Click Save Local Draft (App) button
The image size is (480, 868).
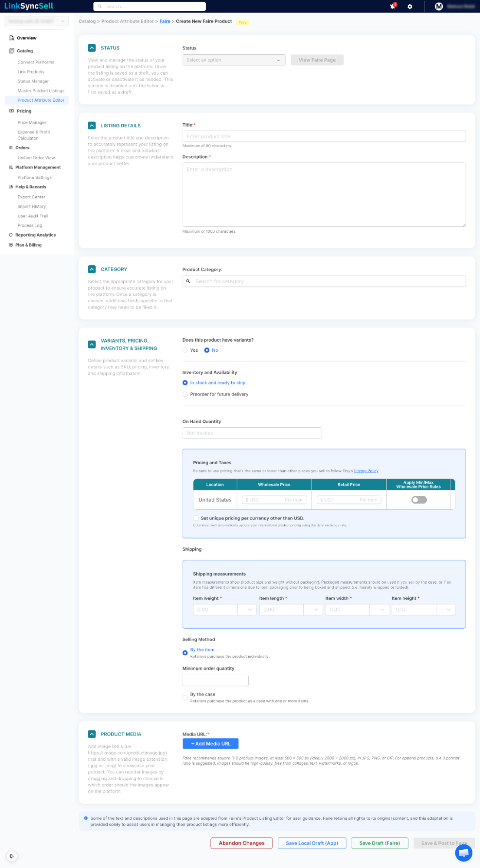click(312, 843)
